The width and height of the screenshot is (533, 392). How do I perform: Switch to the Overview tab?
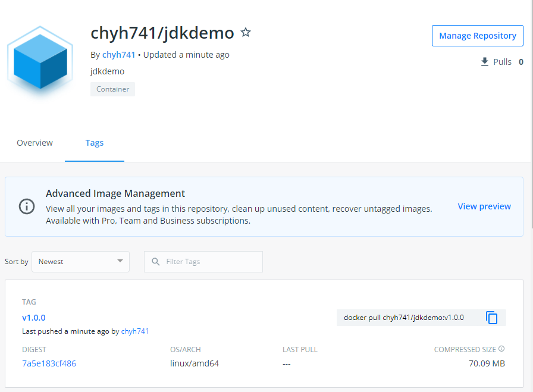pyautogui.click(x=35, y=143)
